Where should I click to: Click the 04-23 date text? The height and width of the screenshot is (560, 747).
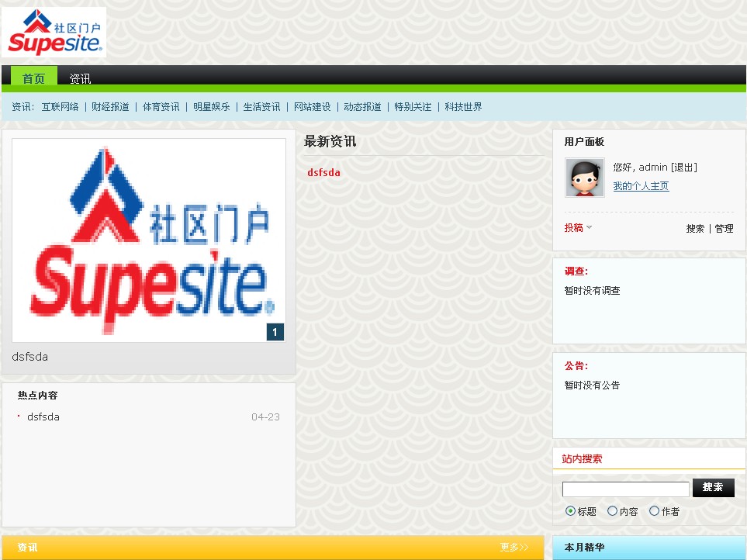266,417
